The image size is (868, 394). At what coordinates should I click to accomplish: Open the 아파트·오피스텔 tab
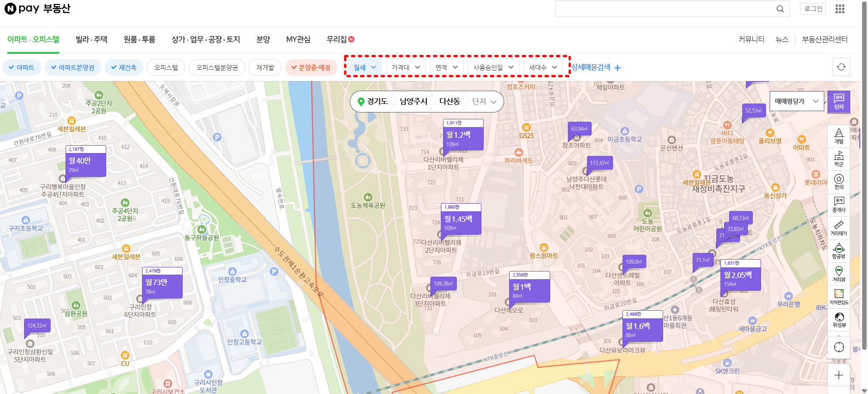pyautogui.click(x=33, y=40)
